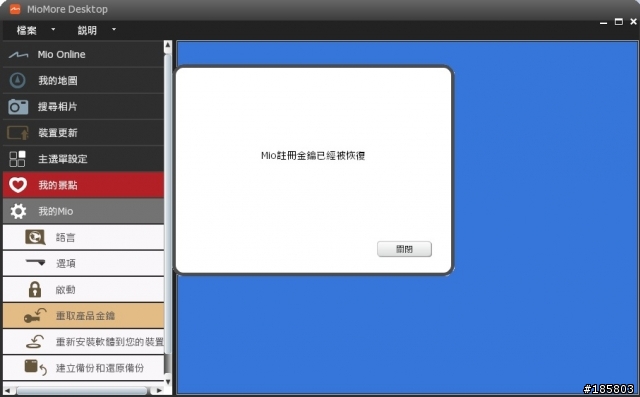Open the 說明 menu
The image size is (640, 397).
coord(87,30)
